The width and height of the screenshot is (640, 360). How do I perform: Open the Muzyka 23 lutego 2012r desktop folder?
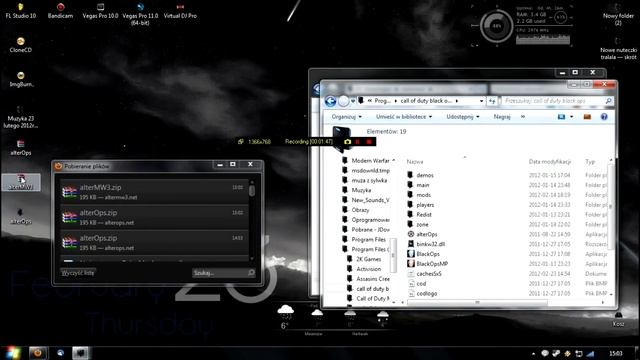(20, 118)
